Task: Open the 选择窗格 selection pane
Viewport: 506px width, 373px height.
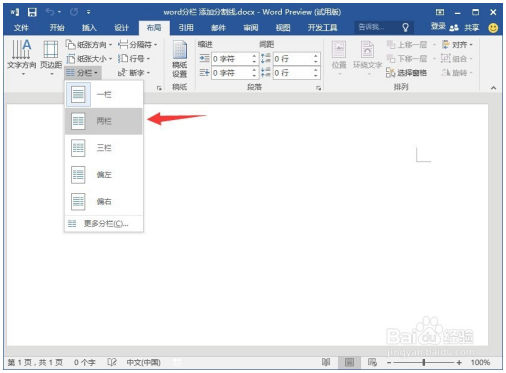Action: [407, 73]
